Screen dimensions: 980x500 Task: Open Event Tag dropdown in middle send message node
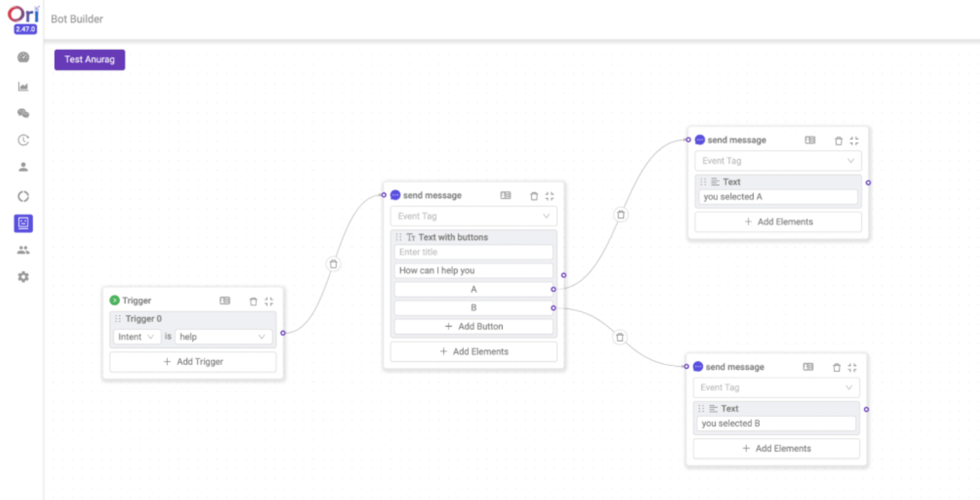tap(473, 216)
